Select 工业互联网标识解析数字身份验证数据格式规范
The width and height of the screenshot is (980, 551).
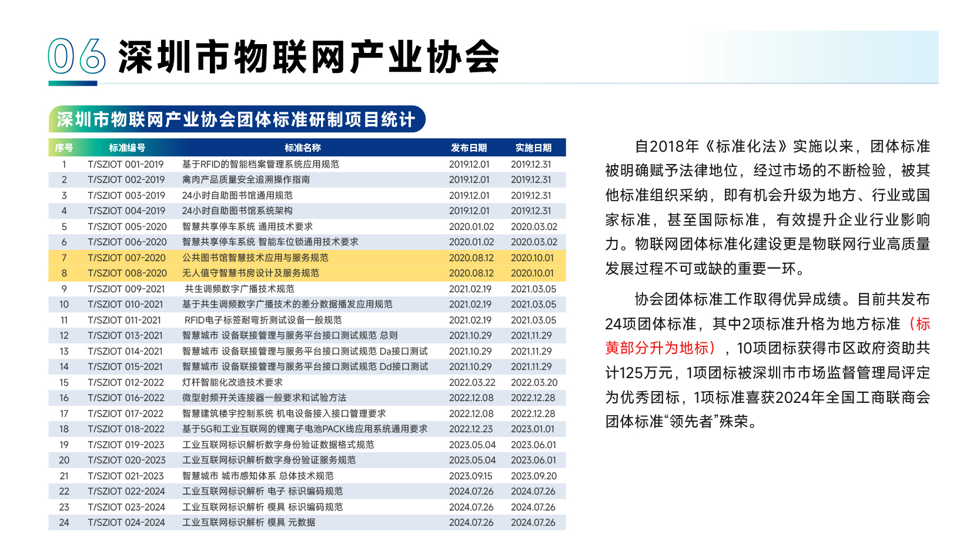click(x=277, y=445)
